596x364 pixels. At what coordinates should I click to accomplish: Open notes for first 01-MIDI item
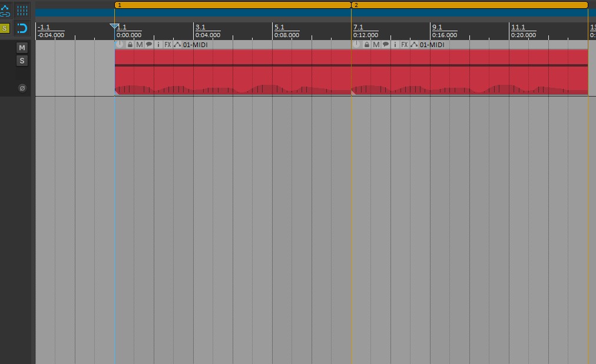[x=149, y=44]
